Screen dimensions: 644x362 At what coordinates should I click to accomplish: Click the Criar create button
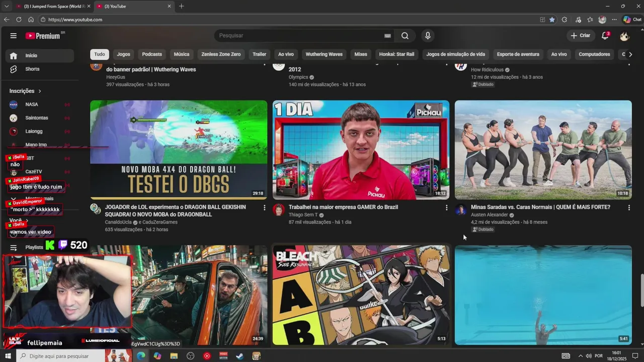(580, 36)
